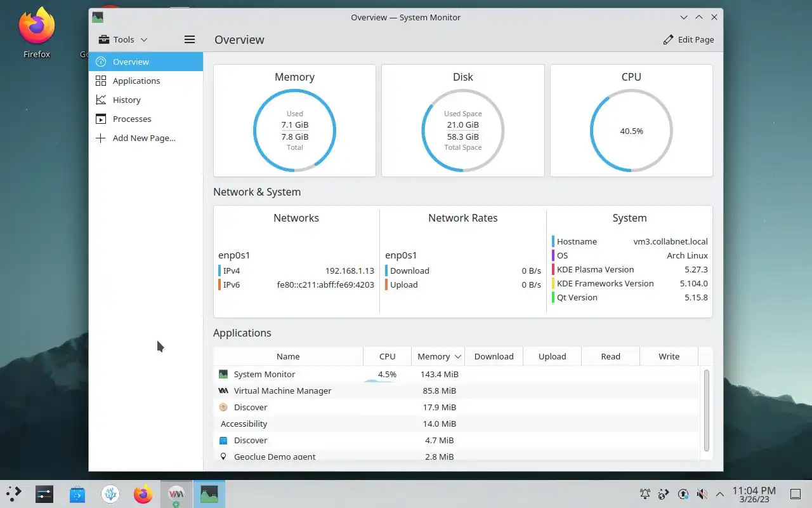Select the Virtual Machine Manager row icon
Image resolution: width=812 pixels, height=508 pixels.
coord(223,391)
